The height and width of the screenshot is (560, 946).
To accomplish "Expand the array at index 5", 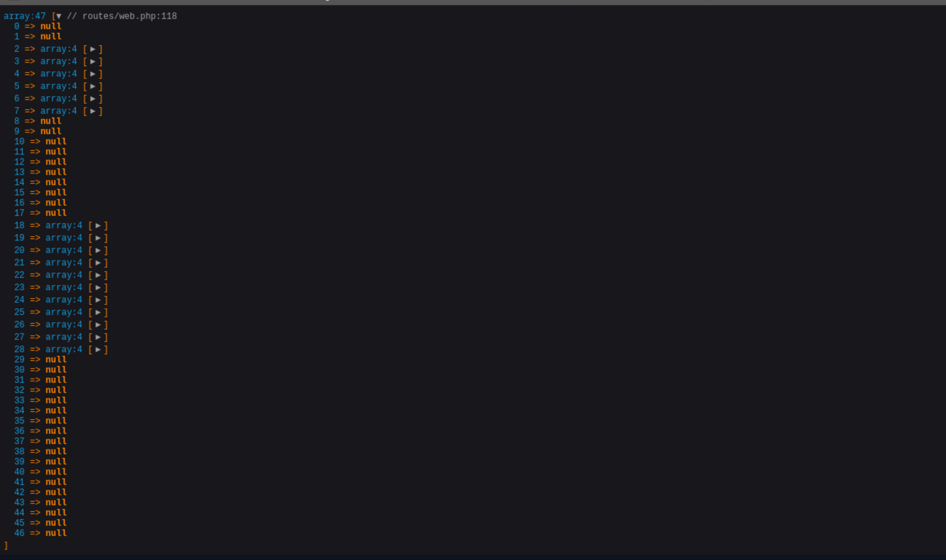I will (93, 86).
